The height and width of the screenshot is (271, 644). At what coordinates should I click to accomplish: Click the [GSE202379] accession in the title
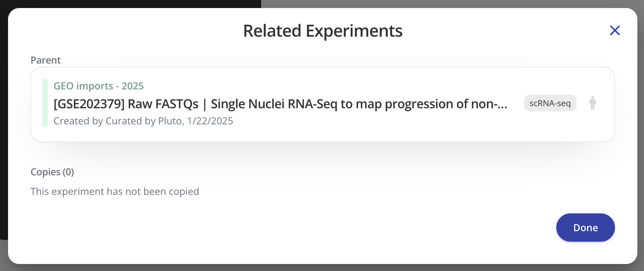[89, 104]
